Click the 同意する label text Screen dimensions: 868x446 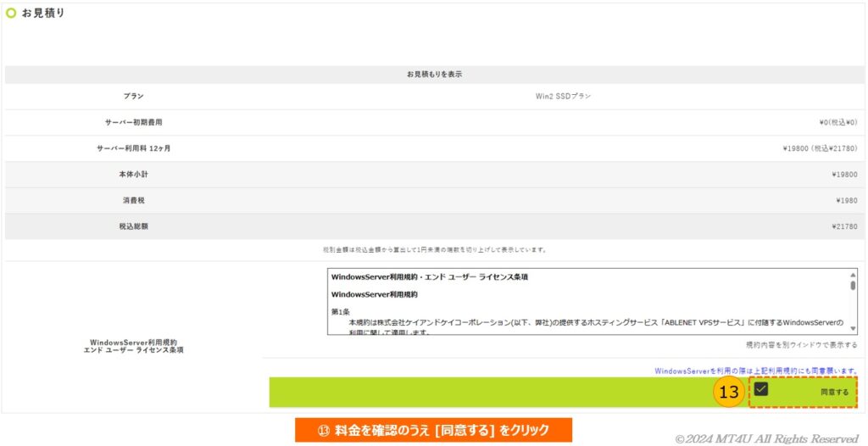tap(834, 392)
